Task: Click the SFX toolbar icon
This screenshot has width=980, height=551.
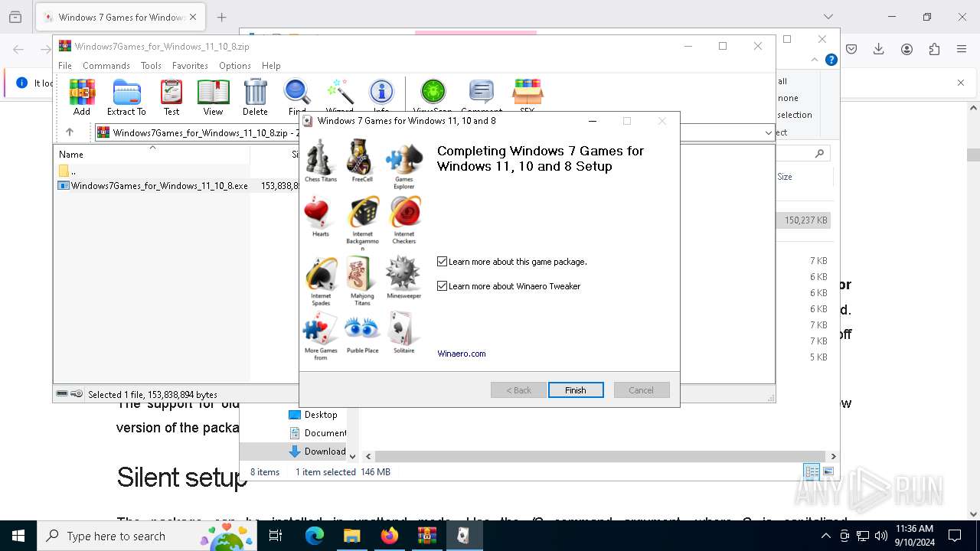Action: 527,97
